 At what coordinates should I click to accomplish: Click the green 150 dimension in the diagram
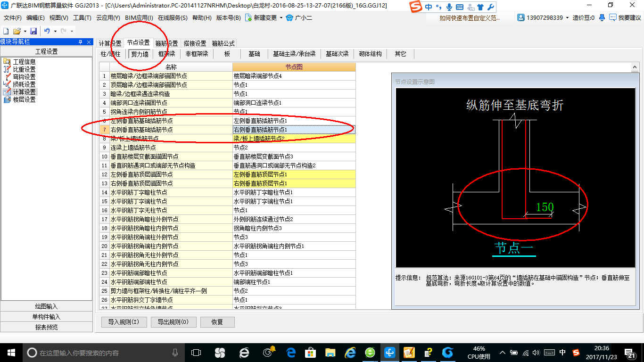click(545, 207)
